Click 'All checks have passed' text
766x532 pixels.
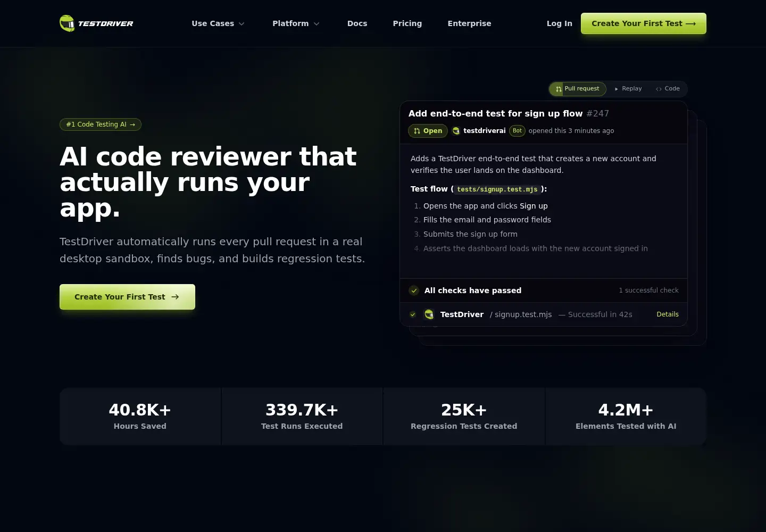coord(473,290)
